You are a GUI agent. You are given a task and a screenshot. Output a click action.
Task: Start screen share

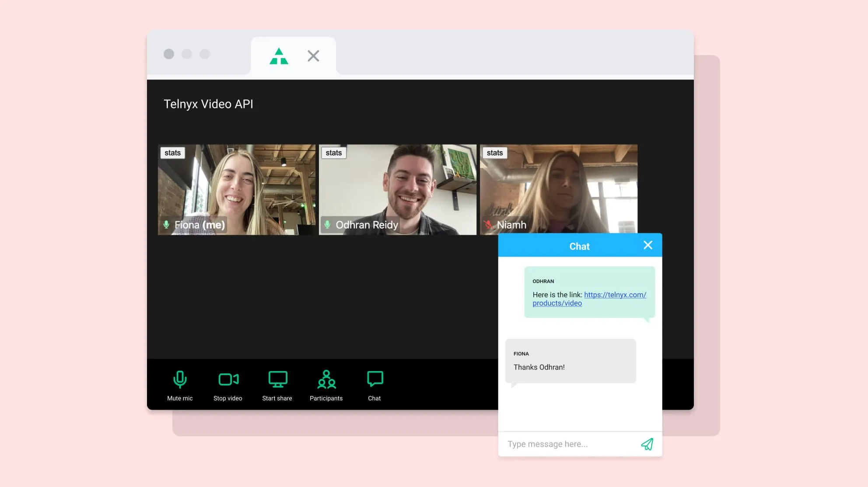click(277, 384)
